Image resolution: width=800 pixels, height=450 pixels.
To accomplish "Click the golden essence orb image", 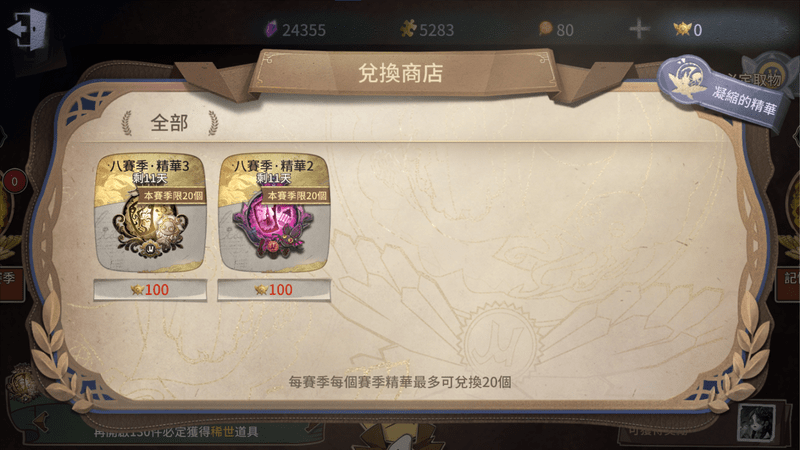I will pos(150,230).
